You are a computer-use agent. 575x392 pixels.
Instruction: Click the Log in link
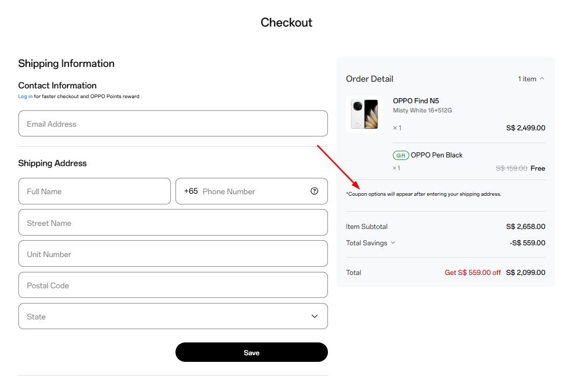coord(25,96)
